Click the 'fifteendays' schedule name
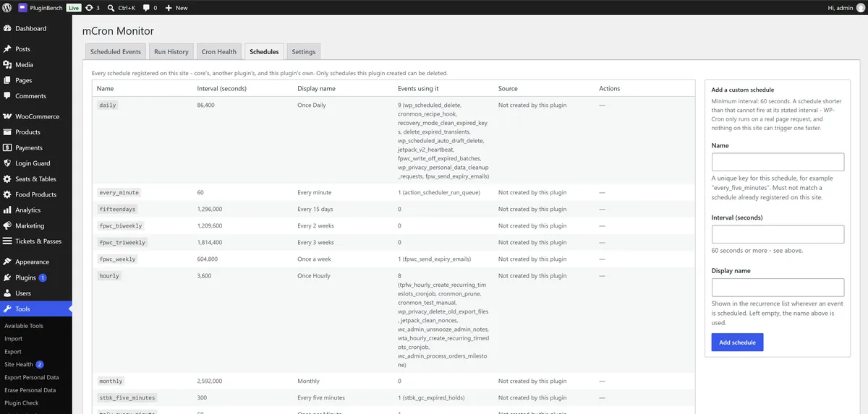This screenshot has width=868, height=414. pyautogui.click(x=117, y=210)
